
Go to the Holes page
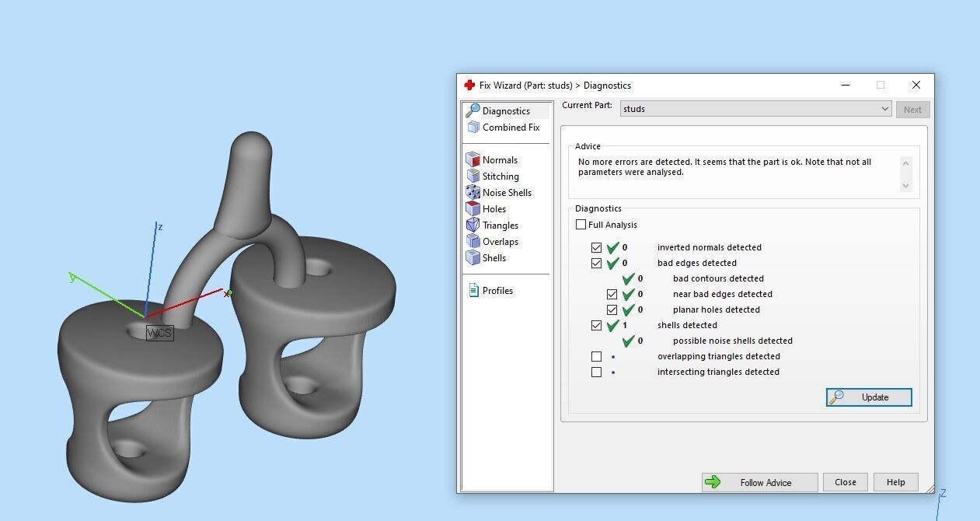[494, 208]
